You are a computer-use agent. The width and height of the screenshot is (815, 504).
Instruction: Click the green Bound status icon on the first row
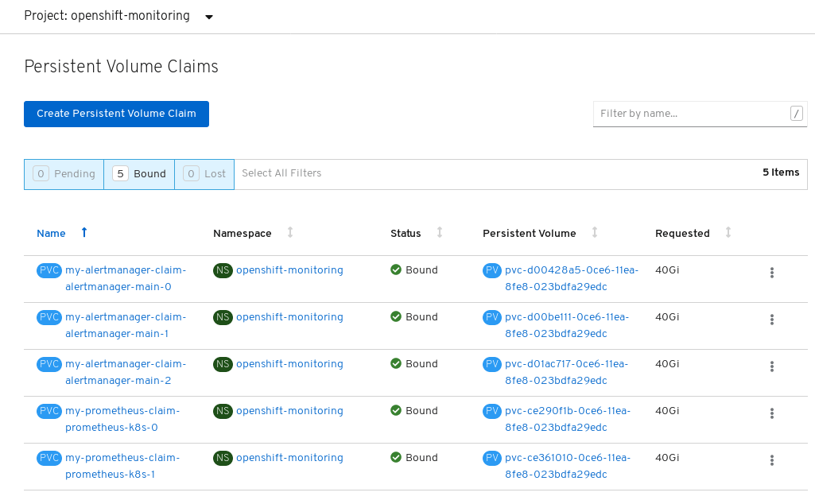(x=395, y=269)
